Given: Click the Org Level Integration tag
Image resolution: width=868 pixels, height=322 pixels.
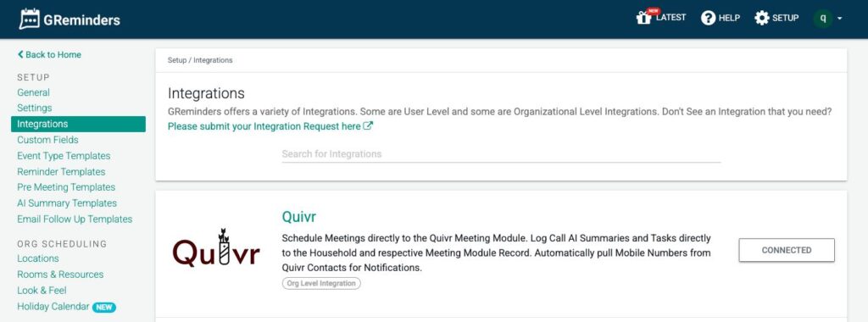Looking at the screenshot, I should 321,283.
